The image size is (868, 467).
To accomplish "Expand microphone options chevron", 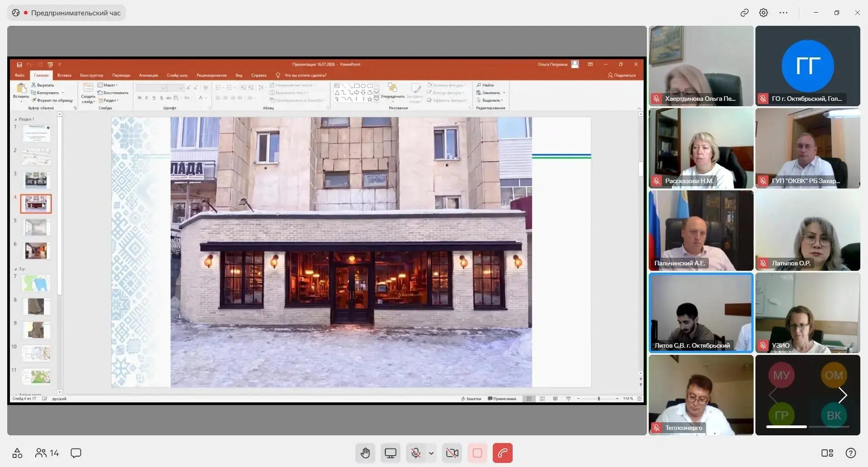I will (431, 453).
